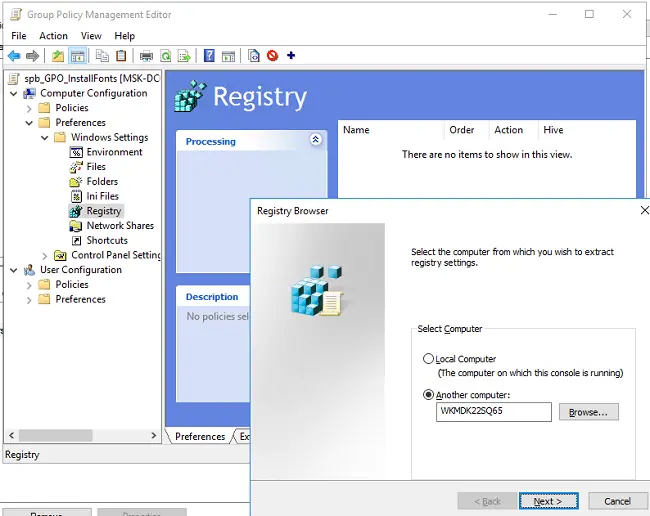The width and height of the screenshot is (650, 516).
Task: Open the Action menu
Action: [x=53, y=36]
